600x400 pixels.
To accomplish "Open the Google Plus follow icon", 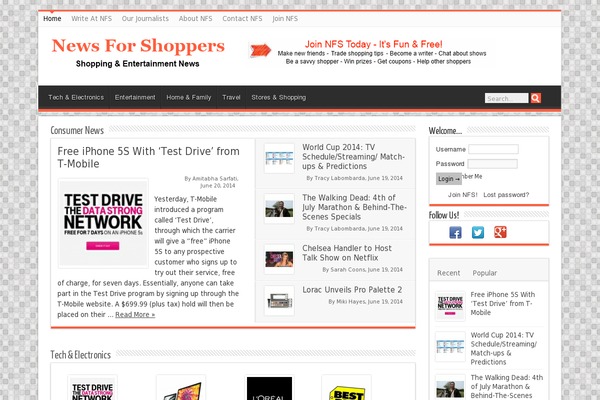I will (x=500, y=232).
